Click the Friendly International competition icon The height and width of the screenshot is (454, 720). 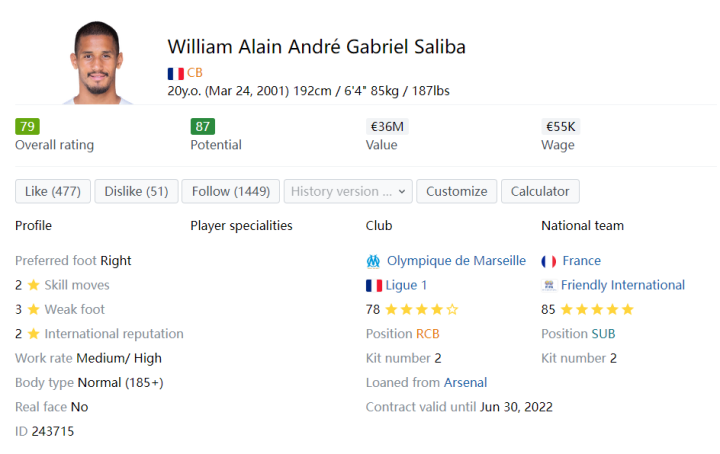549,285
